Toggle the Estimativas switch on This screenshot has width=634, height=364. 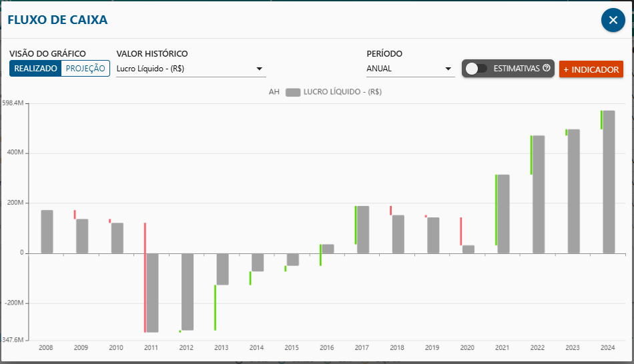[477, 69]
